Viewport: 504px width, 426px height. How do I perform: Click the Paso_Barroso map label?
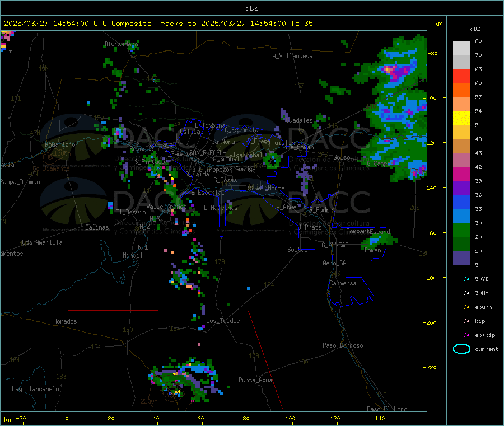click(x=343, y=345)
